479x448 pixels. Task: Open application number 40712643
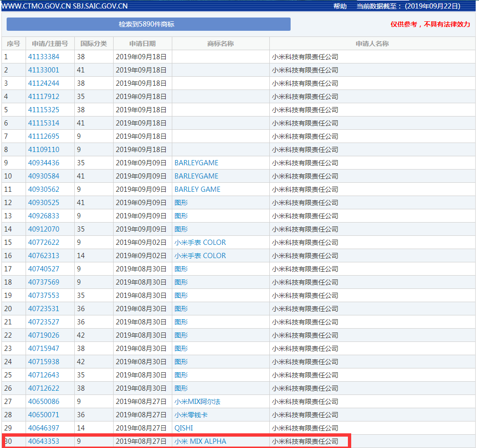coord(44,375)
